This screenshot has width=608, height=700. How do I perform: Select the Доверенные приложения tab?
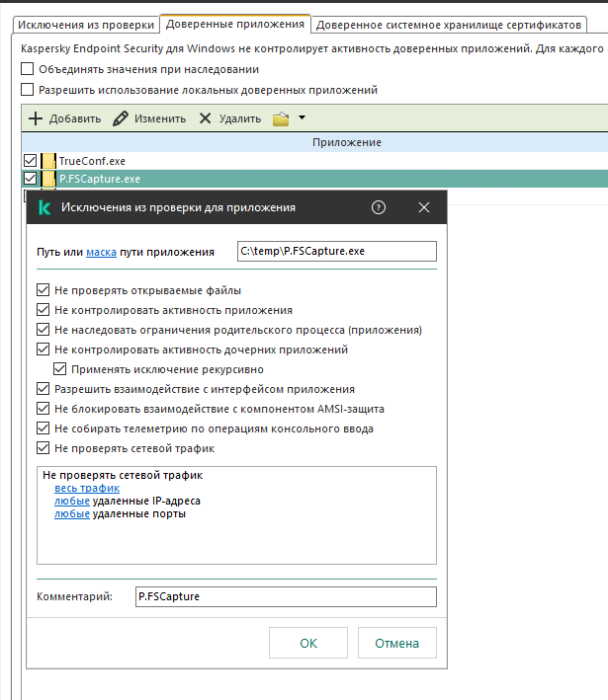click(x=235, y=24)
